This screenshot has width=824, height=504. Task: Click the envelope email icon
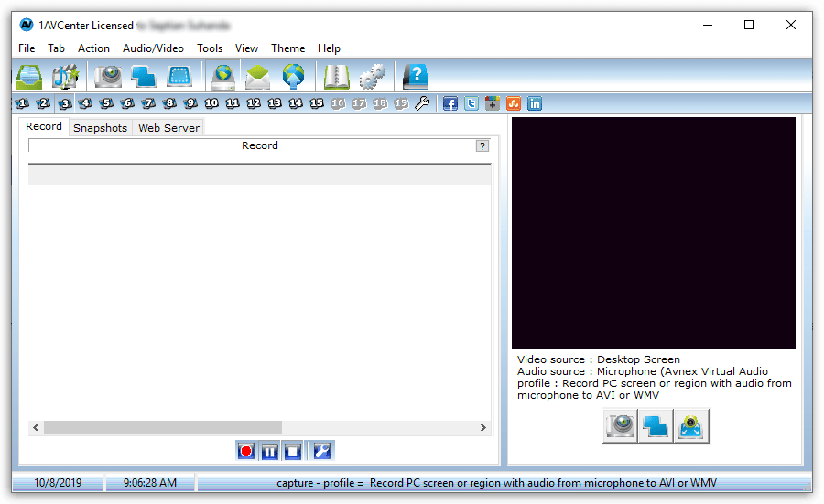pos(258,76)
